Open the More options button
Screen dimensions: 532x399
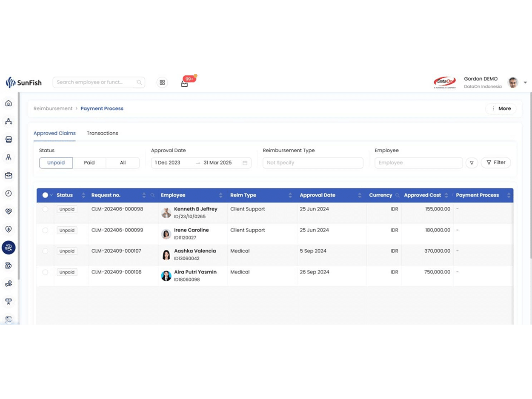501,108
